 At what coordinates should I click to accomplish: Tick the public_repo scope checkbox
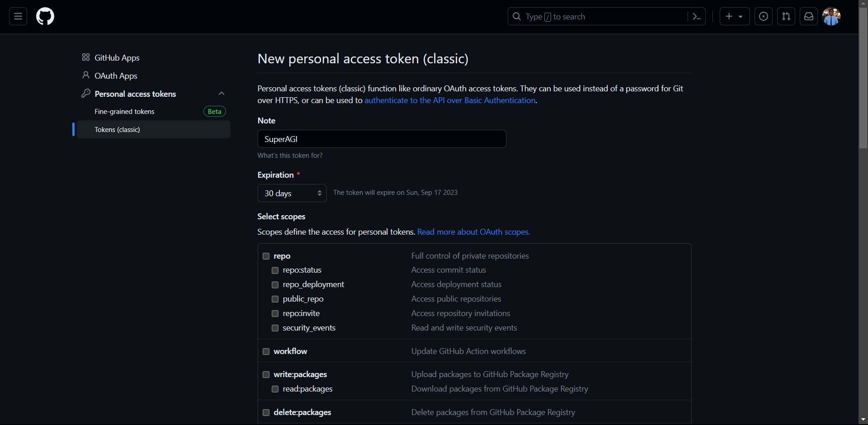point(275,299)
